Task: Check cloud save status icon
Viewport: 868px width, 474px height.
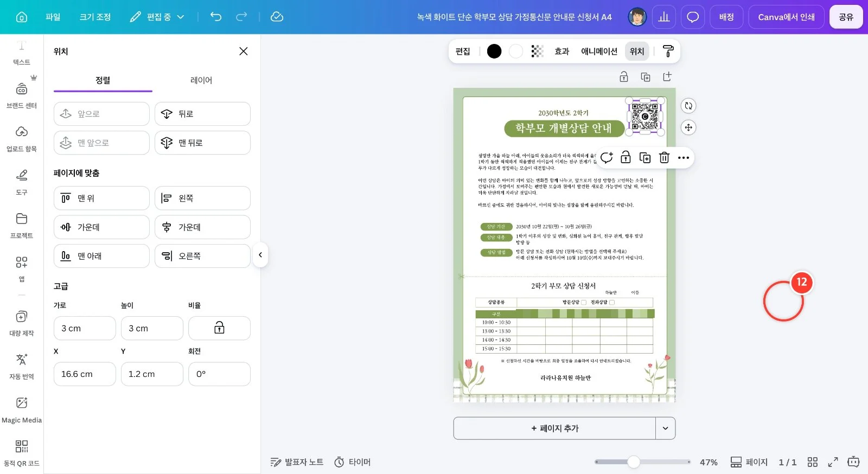Action: tap(277, 17)
